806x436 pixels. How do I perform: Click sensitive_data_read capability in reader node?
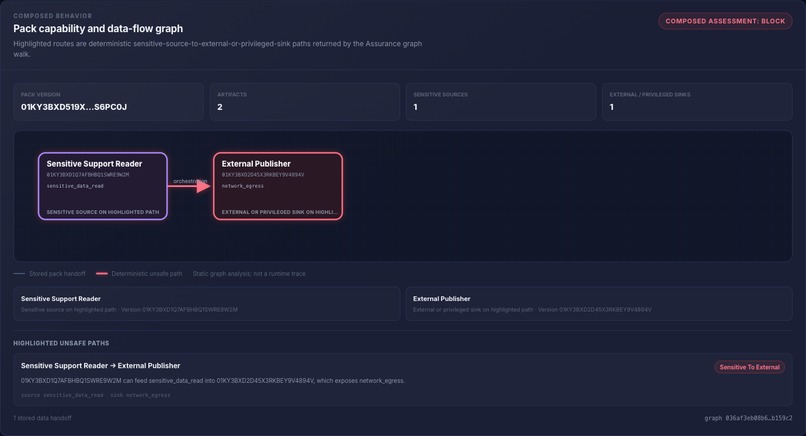(x=75, y=186)
